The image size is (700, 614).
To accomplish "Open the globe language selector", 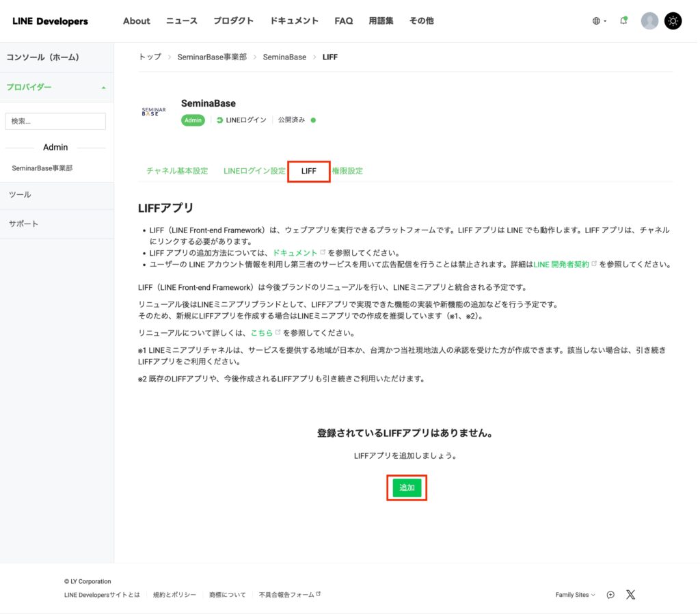I will (599, 21).
